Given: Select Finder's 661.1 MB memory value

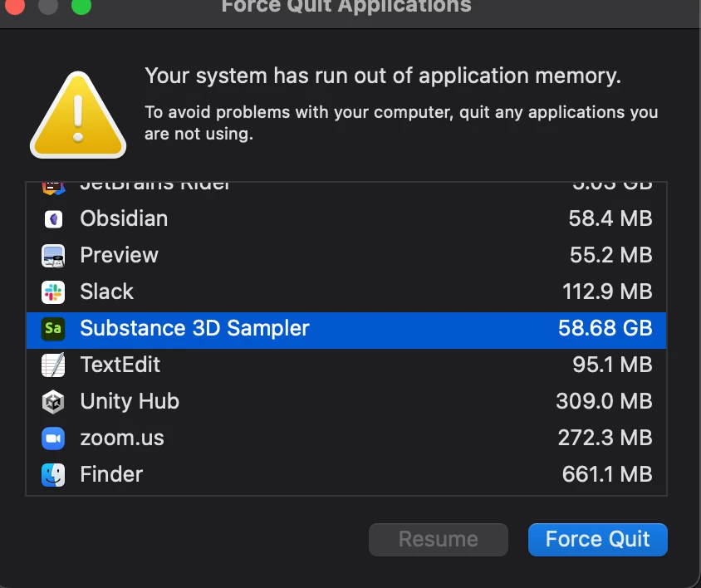Looking at the screenshot, I should [607, 475].
